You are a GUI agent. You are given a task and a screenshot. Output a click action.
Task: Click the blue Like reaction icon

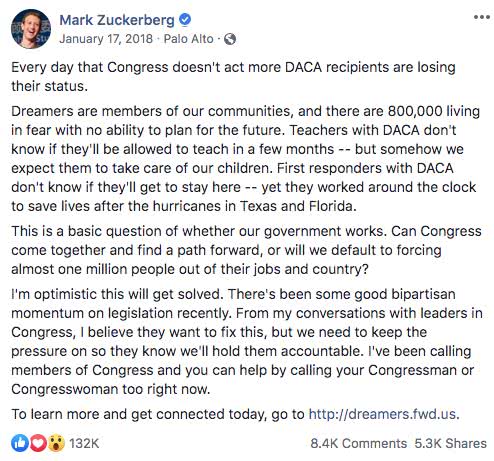[19, 443]
